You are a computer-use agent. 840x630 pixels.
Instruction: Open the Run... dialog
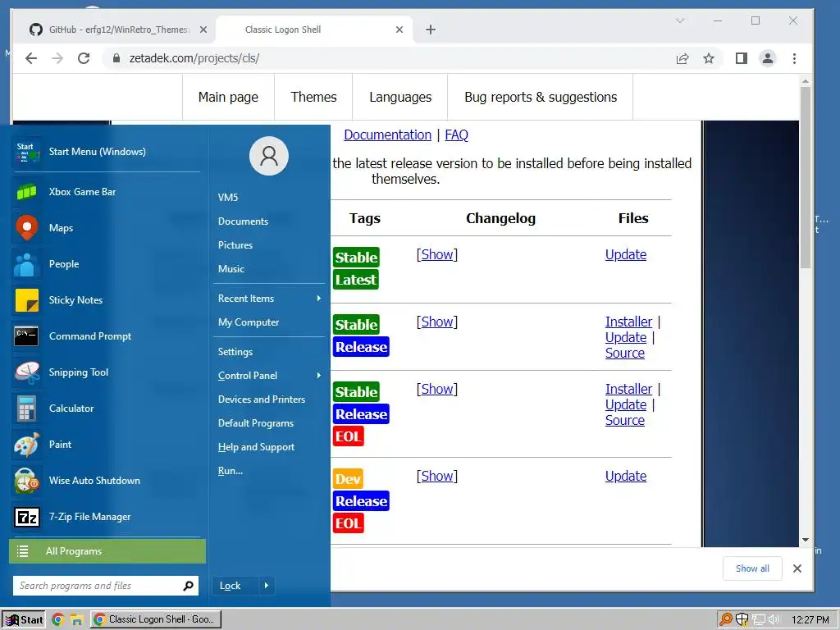pos(231,471)
